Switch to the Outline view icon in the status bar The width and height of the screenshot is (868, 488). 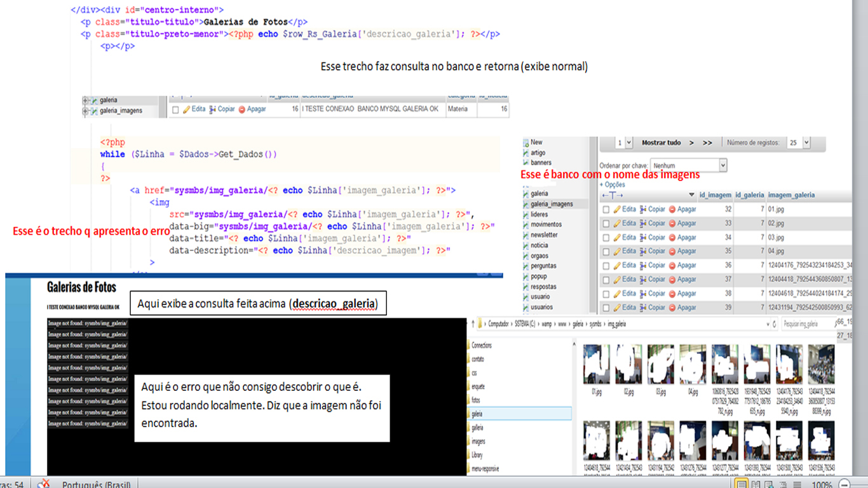coord(783,484)
